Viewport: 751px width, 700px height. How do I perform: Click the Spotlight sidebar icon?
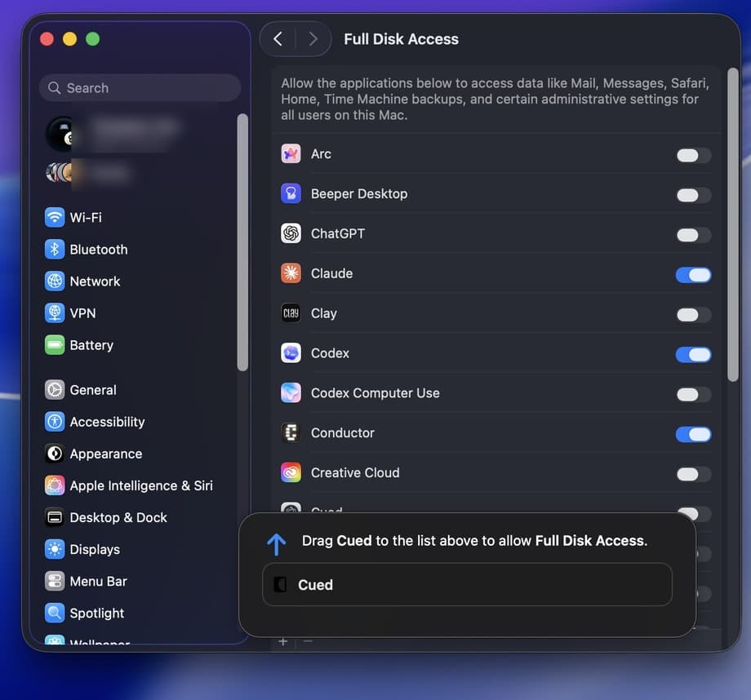click(x=55, y=613)
